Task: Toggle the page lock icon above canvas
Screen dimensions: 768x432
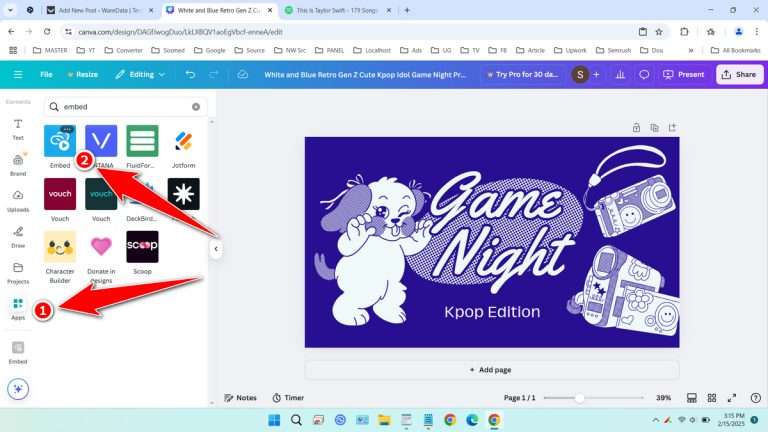Action: pyautogui.click(x=636, y=127)
